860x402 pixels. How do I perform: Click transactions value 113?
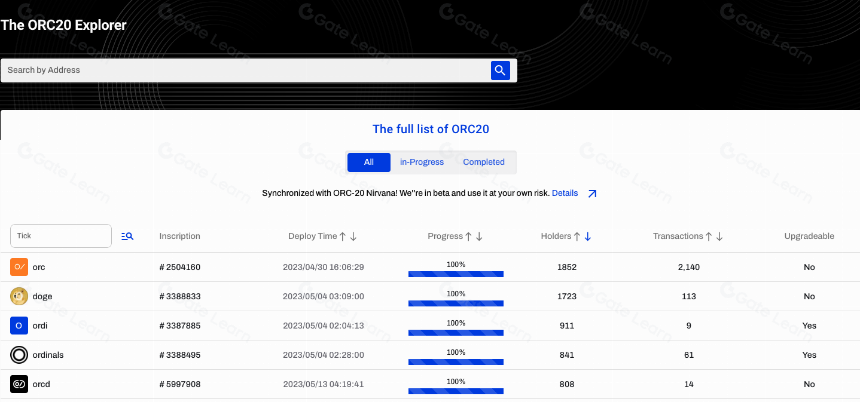coord(688,296)
